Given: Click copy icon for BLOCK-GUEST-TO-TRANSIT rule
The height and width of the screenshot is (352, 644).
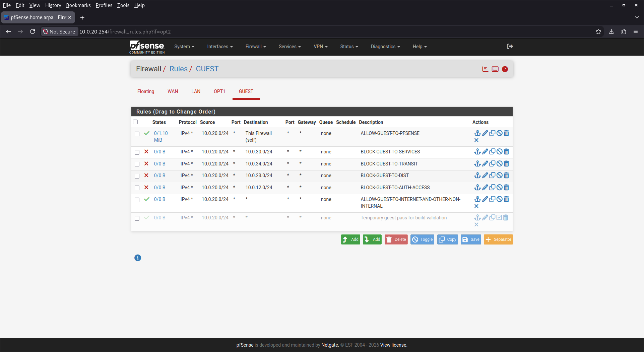Looking at the screenshot, I should pyautogui.click(x=492, y=164).
